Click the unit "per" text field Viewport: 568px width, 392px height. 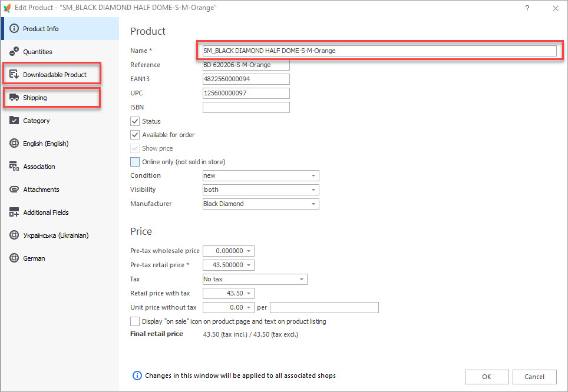(x=324, y=307)
